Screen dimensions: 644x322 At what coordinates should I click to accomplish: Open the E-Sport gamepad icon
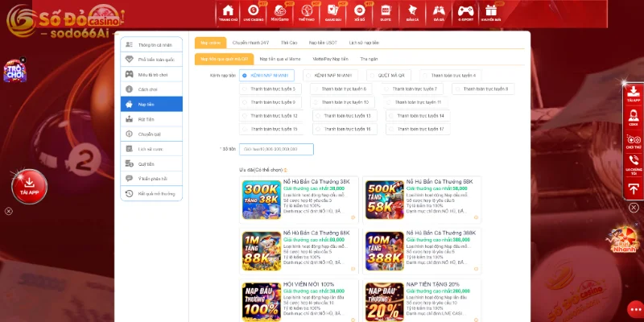pyautogui.click(x=464, y=13)
